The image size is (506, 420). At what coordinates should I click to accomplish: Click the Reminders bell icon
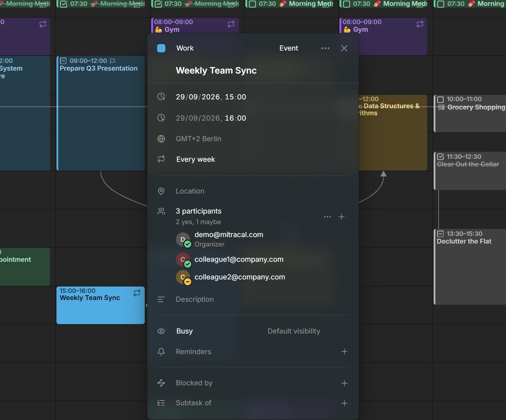pyautogui.click(x=161, y=352)
